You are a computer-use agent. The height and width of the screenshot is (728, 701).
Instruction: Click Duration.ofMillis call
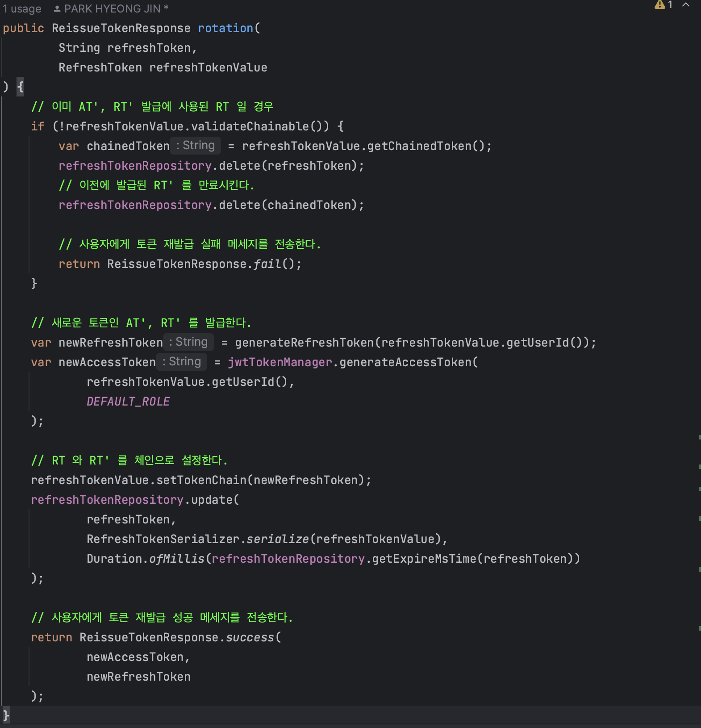click(x=146, y=559)
